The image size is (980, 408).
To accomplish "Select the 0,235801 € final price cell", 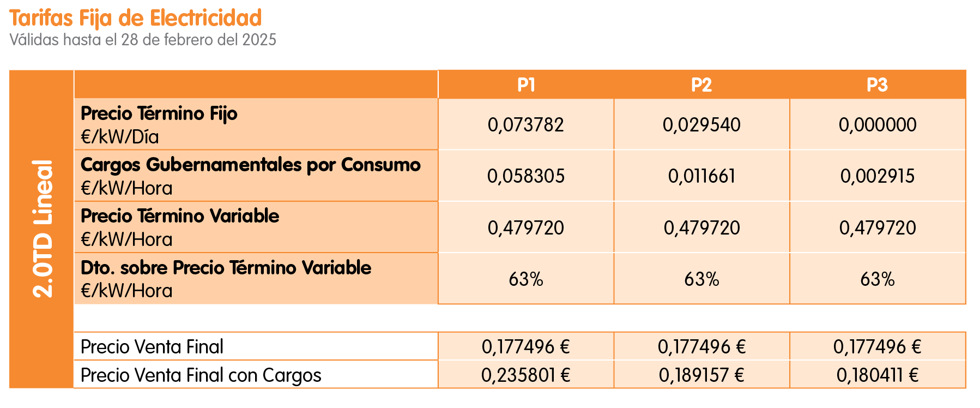I will pos(526,375).
